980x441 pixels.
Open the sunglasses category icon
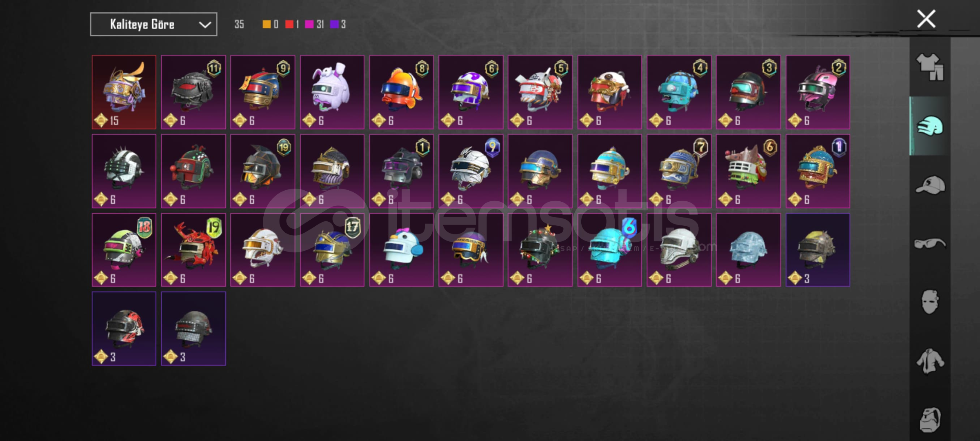click(930, 244)
